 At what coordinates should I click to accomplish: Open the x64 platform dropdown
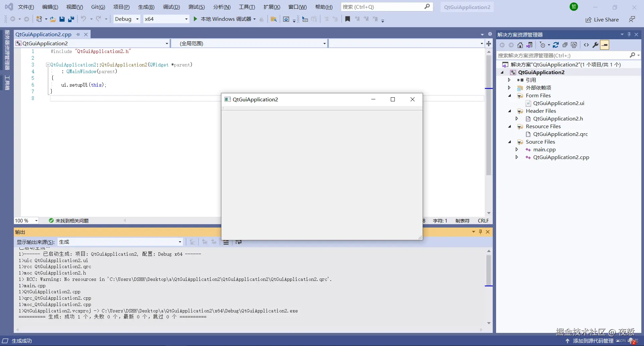click(166, 19)
